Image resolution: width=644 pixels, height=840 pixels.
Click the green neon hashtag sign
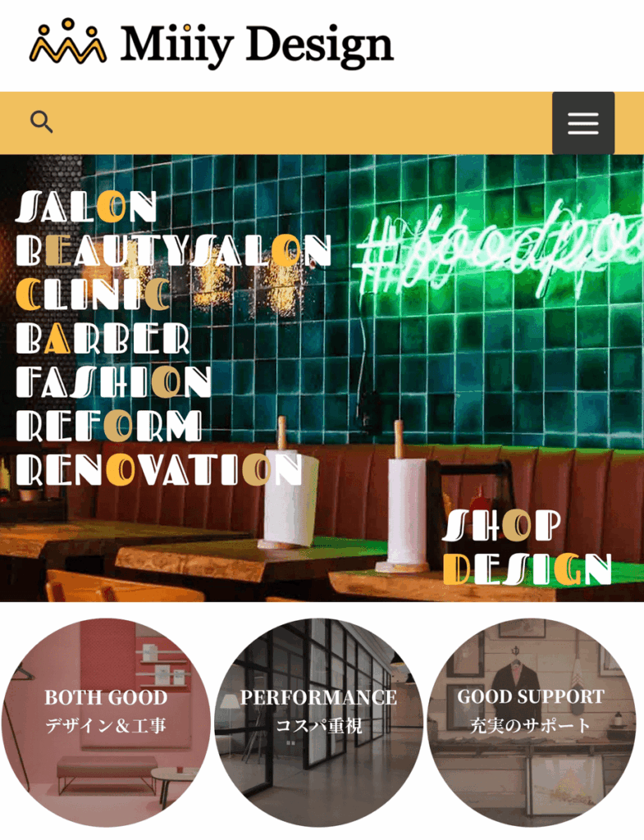click(x=500, y=249)
